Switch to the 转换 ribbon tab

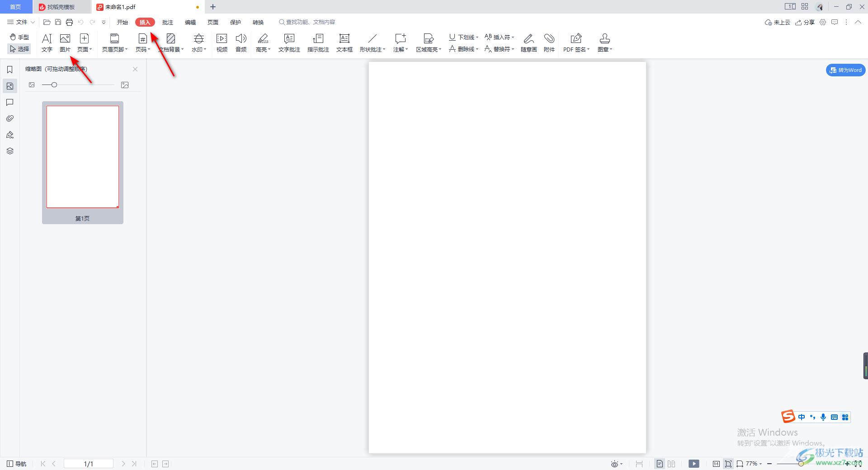click(258, 22)
